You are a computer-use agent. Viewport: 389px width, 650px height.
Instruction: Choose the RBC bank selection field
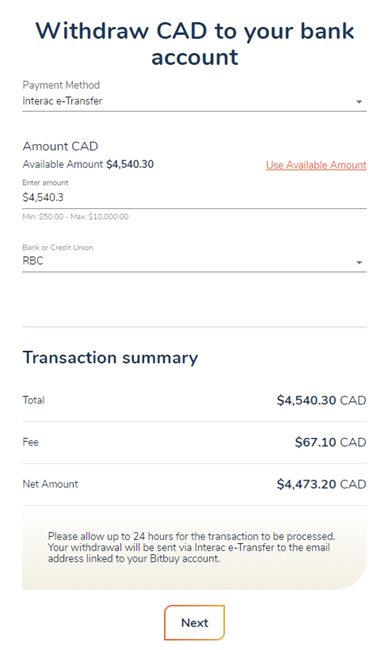point(194,262)
